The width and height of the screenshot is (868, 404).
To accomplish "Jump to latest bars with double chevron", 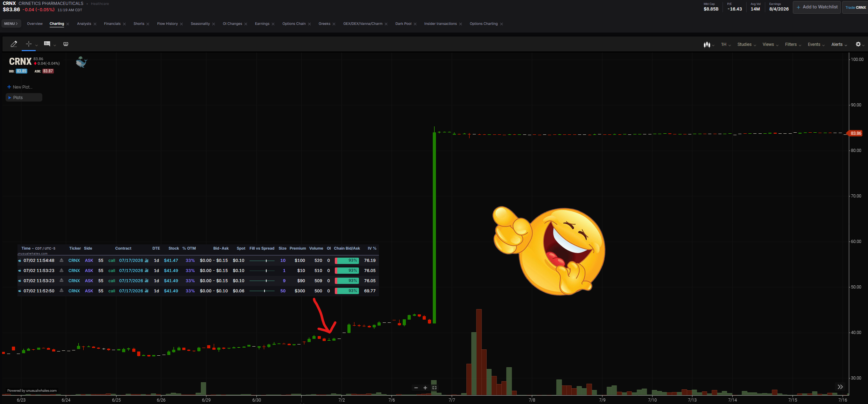I will click(x=840, y=387).
